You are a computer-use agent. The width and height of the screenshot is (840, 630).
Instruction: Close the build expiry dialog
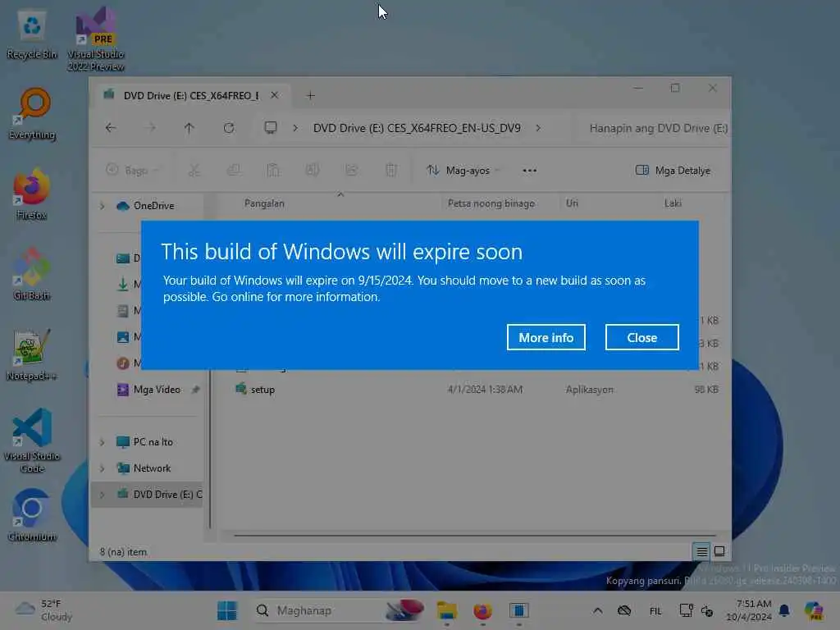tap(641, 337)
